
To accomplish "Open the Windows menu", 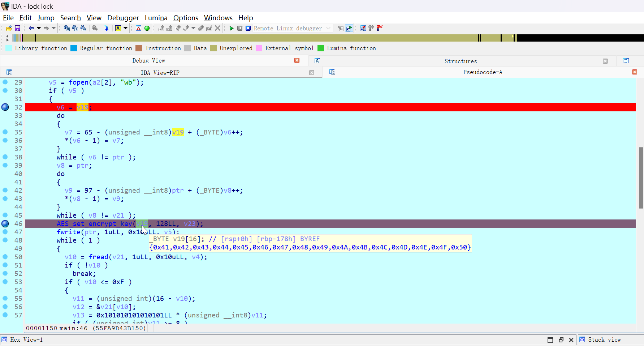I will 218,18.
